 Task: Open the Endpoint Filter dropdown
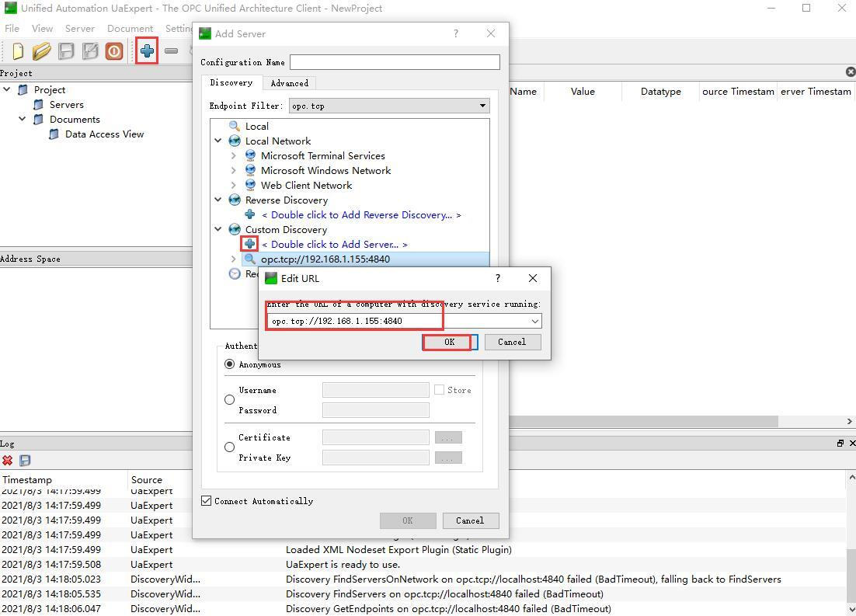[482, 106]
